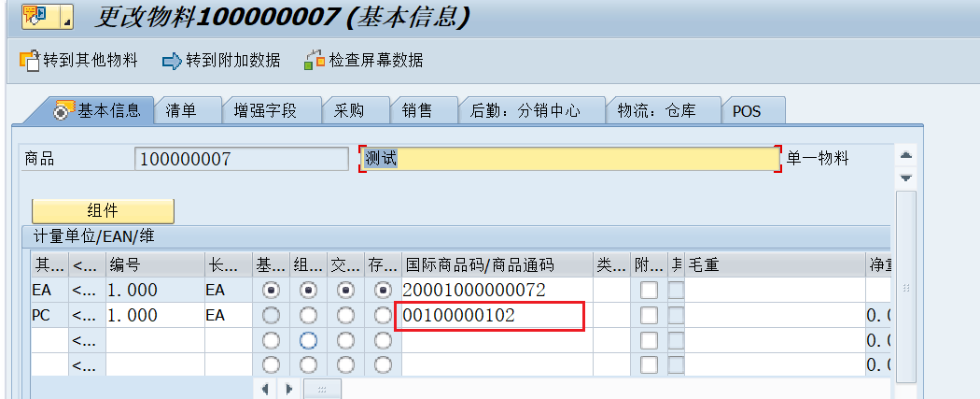Open the 后勤:分销中心 tab
The width and height of the screenshot is (980, 399).
click(x=532, y=110)
